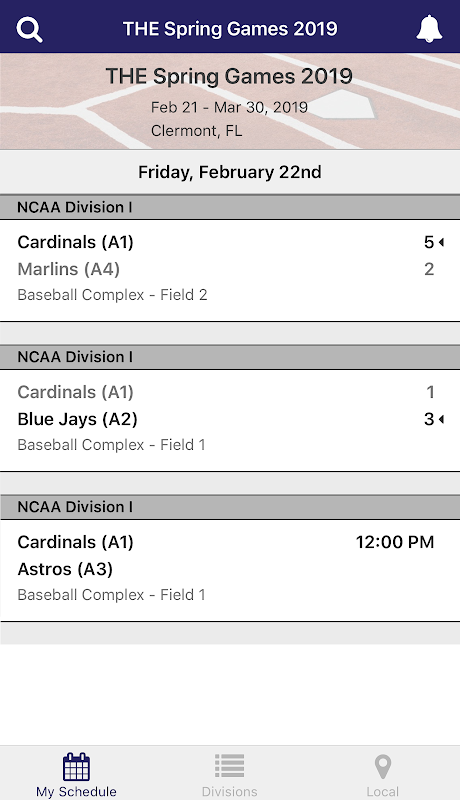Open the Blue Jays (A2) game row

tap(230, 420)
